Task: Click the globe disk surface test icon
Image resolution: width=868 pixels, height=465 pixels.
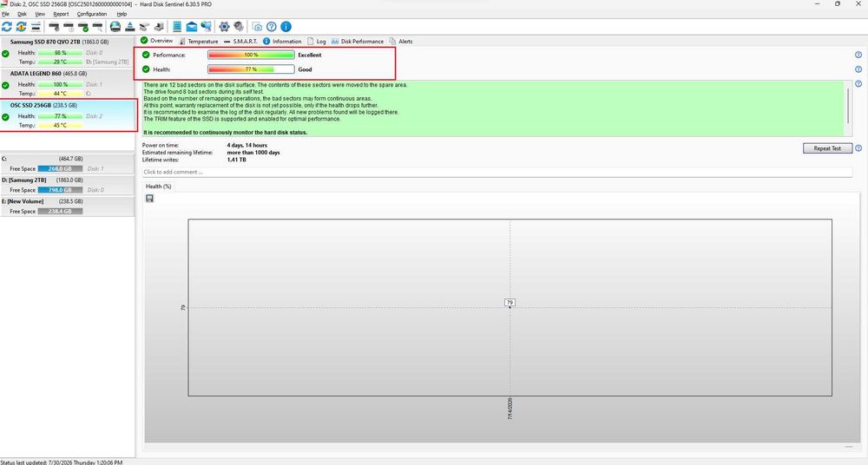Action: [115, 27]
